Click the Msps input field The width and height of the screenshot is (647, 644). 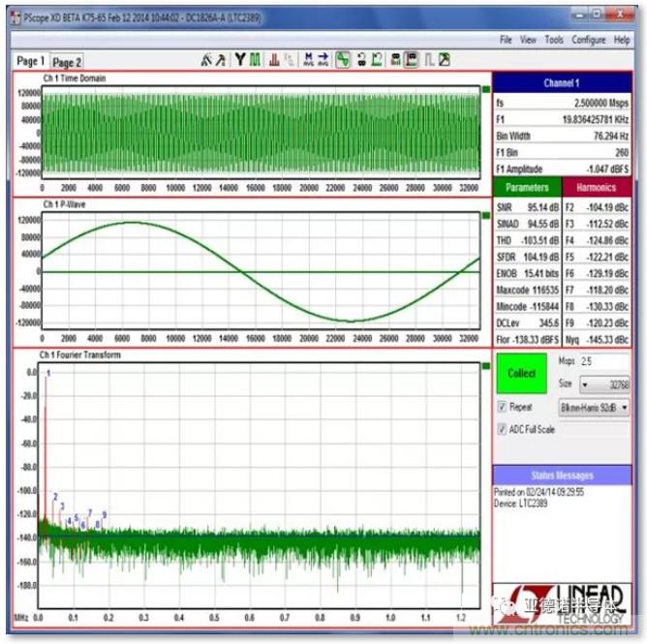click(x=605, y=361)
